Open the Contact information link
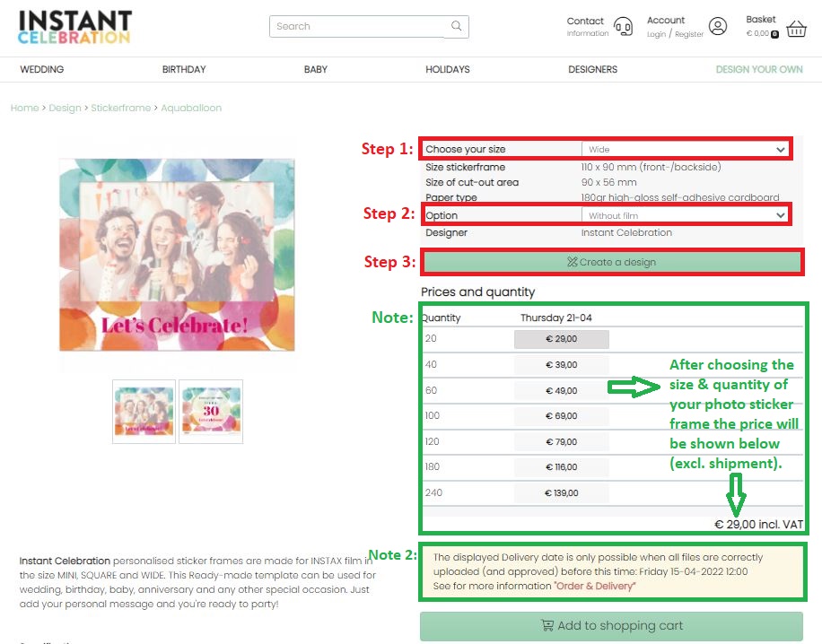 587,26
